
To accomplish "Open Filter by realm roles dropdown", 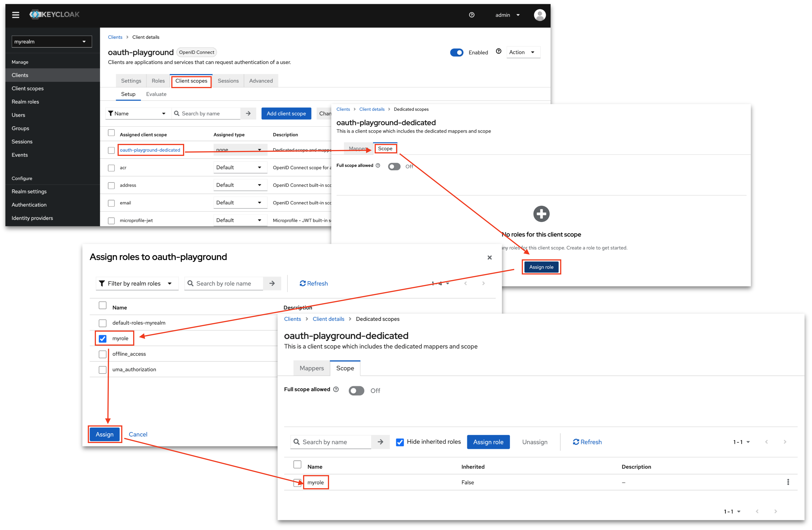I will (x=137, y=284).
